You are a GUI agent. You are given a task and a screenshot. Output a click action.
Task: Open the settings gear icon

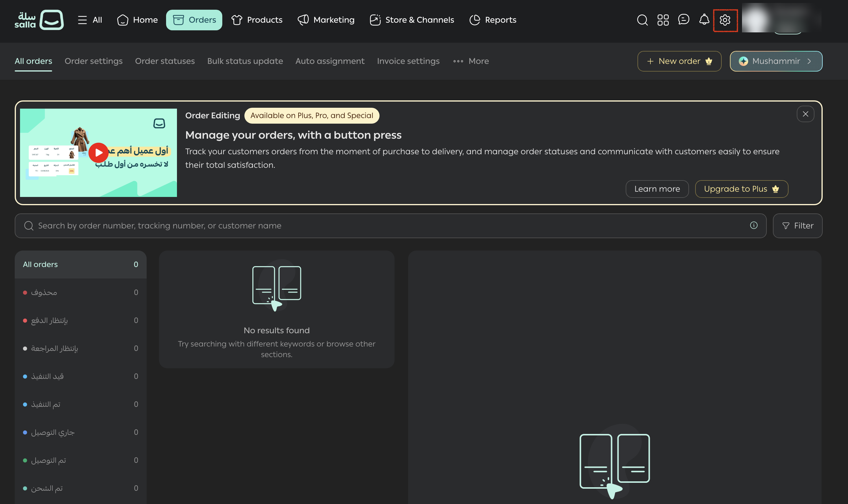tap(725, 20)
